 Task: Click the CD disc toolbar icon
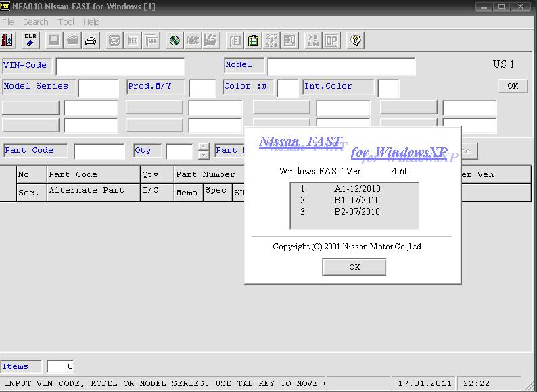[x=174, y=41]
